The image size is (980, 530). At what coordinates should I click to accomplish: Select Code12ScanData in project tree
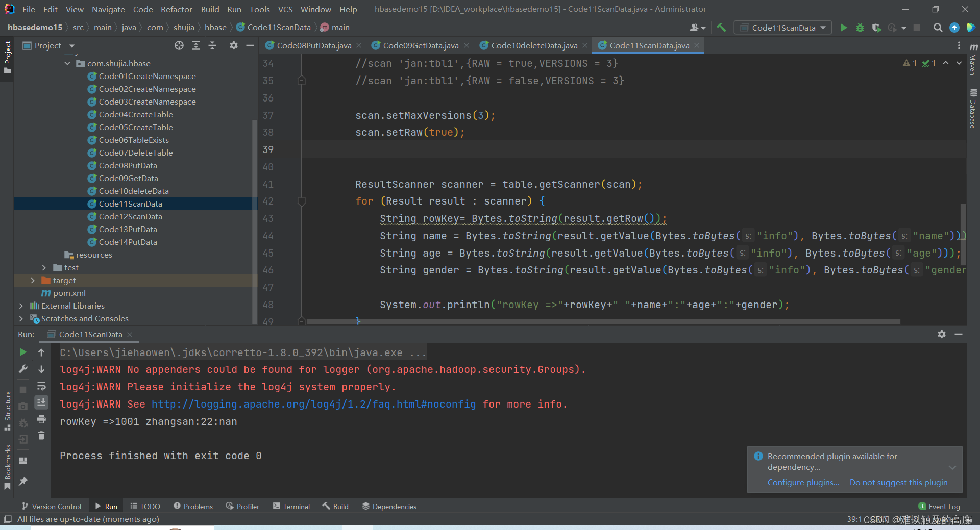click(x=130, y=217)
